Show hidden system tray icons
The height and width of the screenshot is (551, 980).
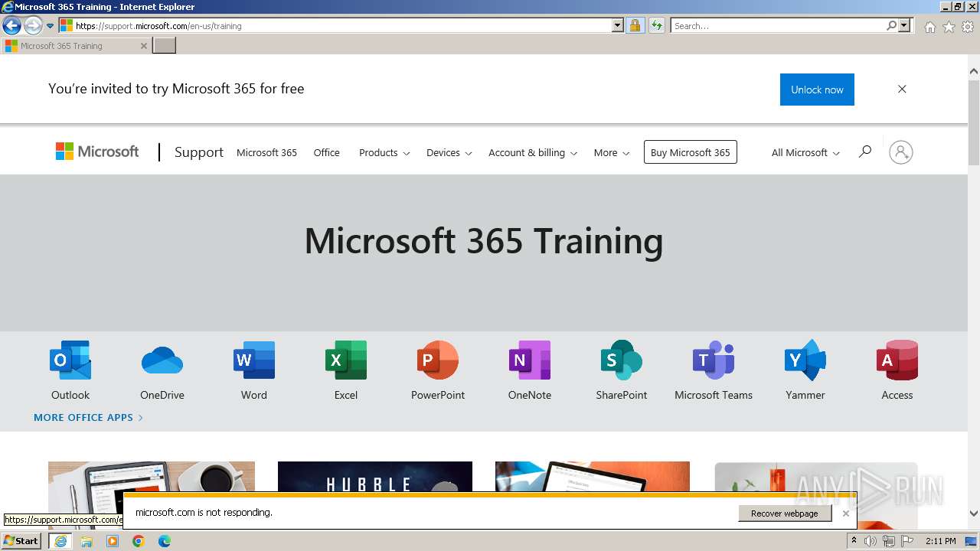(x=854, y=541)
